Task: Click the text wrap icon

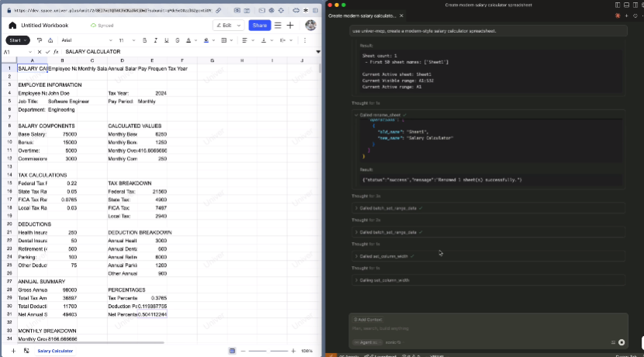Action: 282,40
